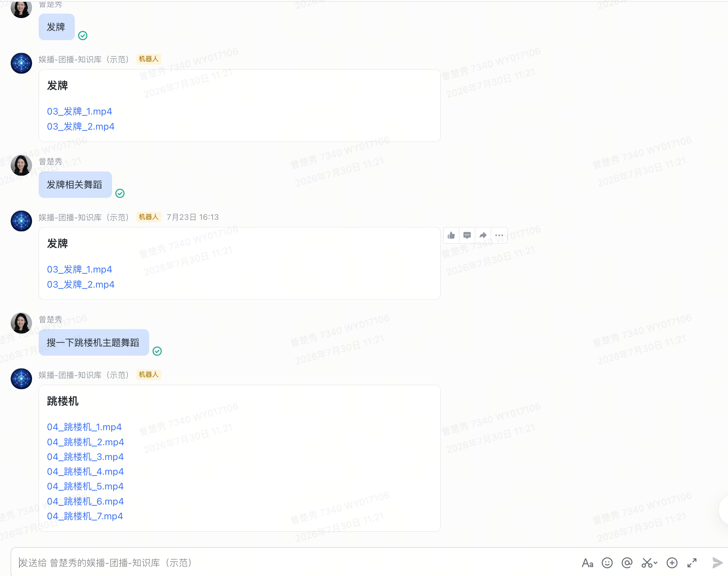728x576 pixels.
Task: Click bot avatar above first 发牌 card
Action: pos(21,63)
